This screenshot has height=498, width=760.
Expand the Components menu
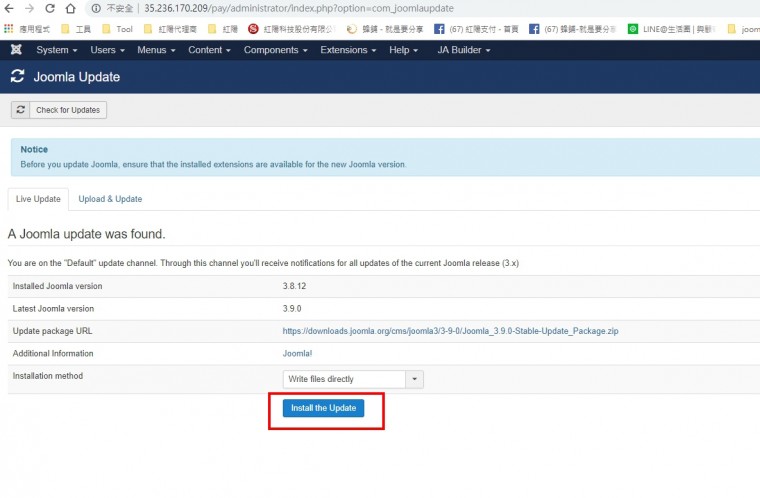275,50
